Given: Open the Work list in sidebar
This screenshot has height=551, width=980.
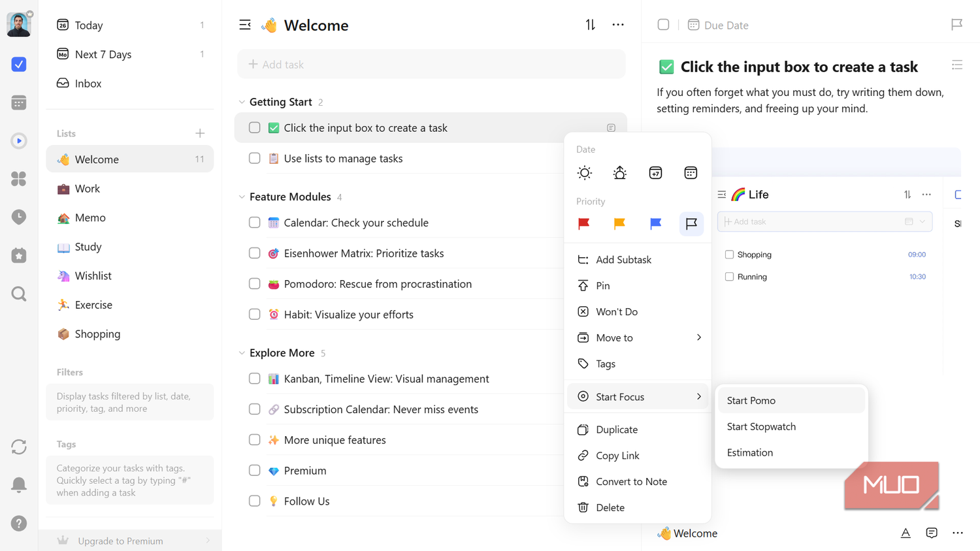Looking at the screenshot, I should (130, 189).
